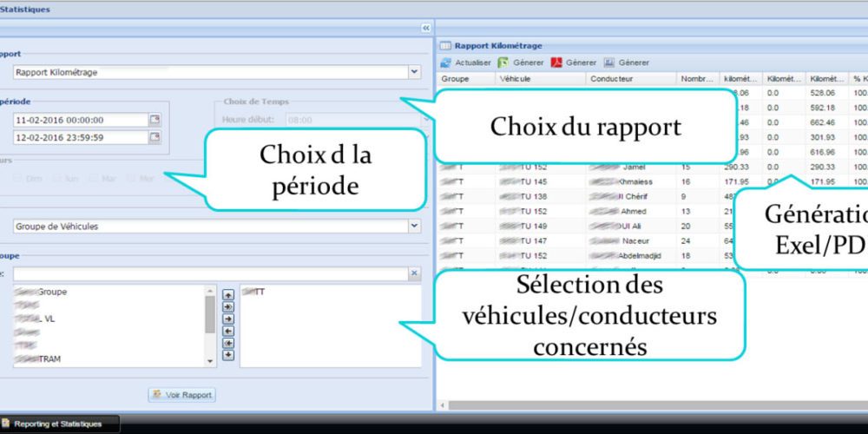
Task: Clear the group search field with X
Action: [x=414, y=273]
